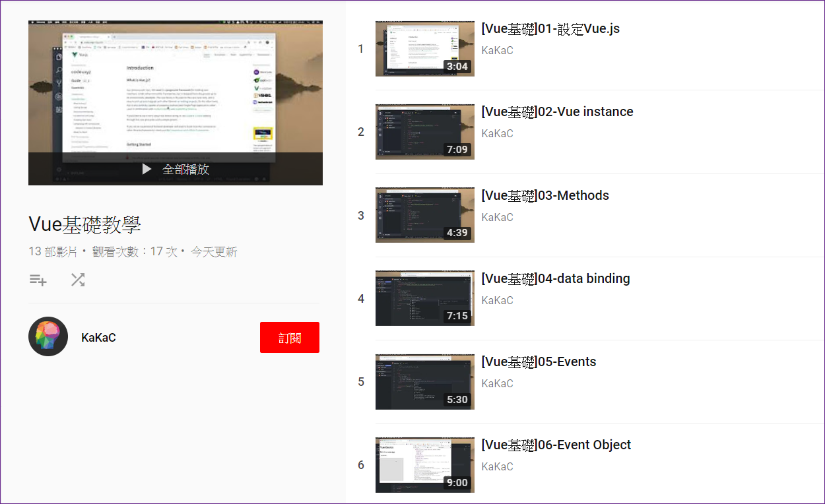Open video title [Vue基礎]04-data binding
The image size is (825, 504).
click(556, 279)
